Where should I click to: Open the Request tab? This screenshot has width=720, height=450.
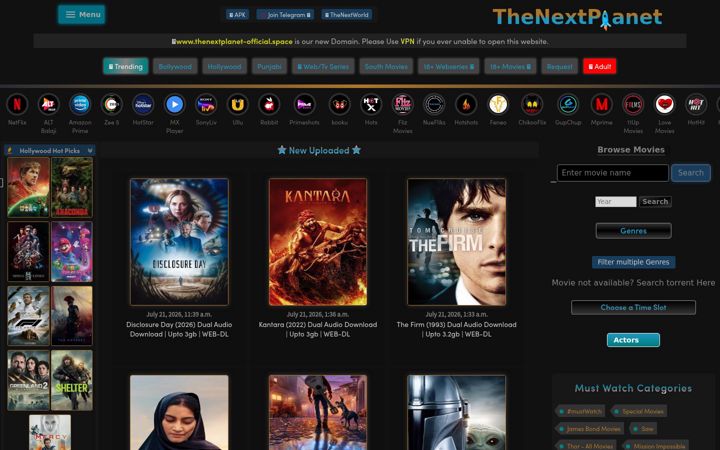pos(559,66)
